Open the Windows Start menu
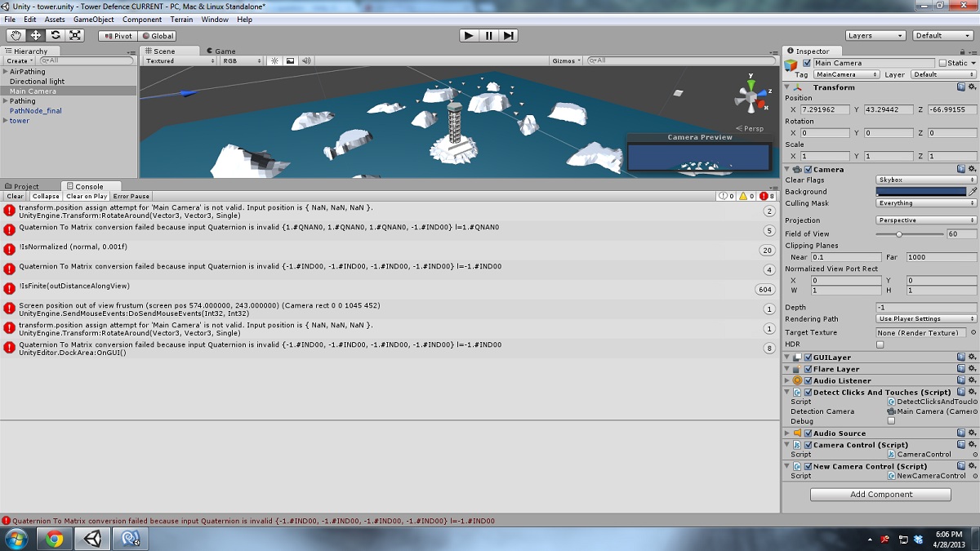980x551 pixels. [16, 539]
